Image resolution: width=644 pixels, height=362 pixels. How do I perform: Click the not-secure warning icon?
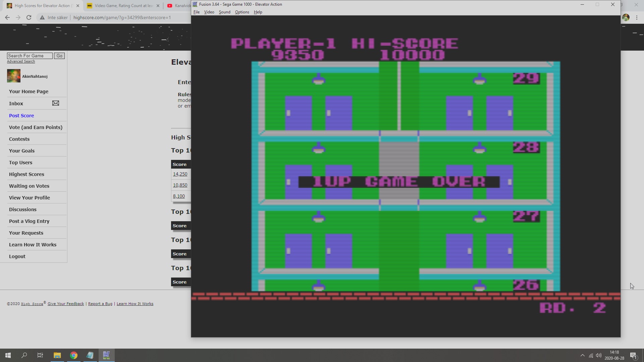tap(42, 17)
